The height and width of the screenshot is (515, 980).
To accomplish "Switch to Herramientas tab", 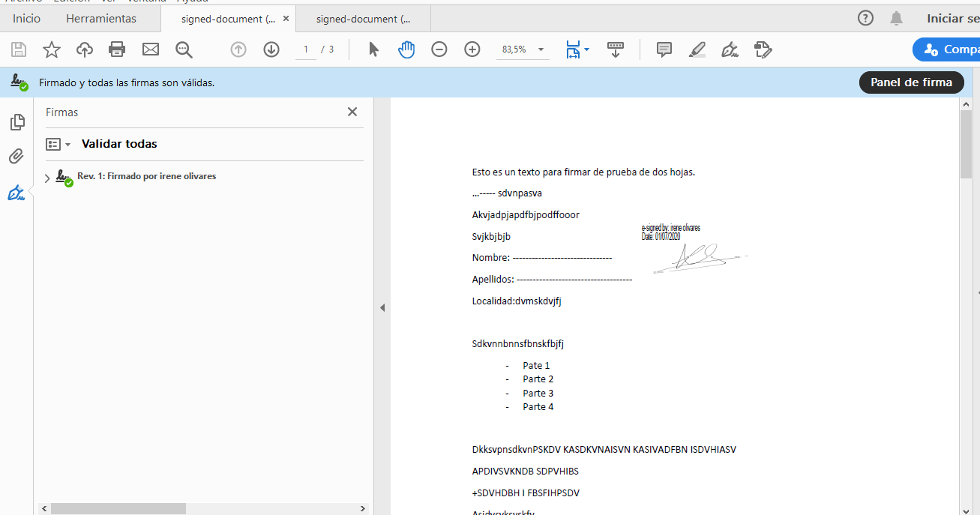I will 101,18.
